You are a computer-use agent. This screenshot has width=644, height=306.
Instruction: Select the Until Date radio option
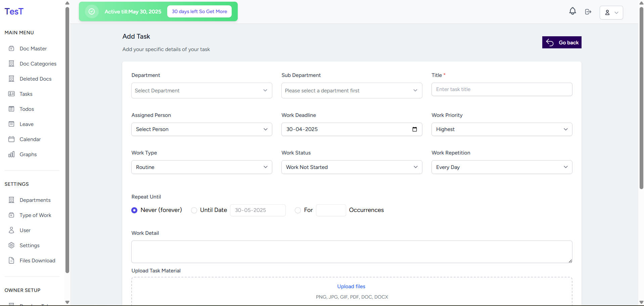click(x=194, y=210)
